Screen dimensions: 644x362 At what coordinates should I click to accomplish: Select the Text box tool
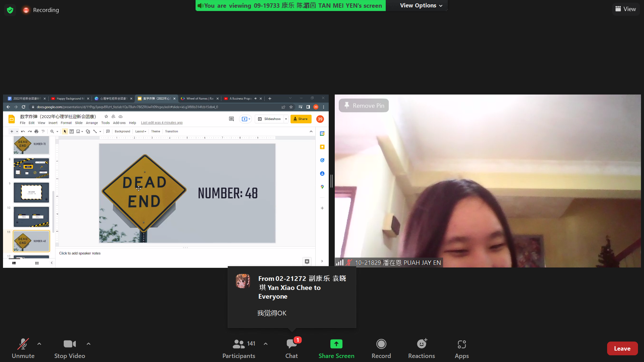pyautogui.click(x=71, y=131)
